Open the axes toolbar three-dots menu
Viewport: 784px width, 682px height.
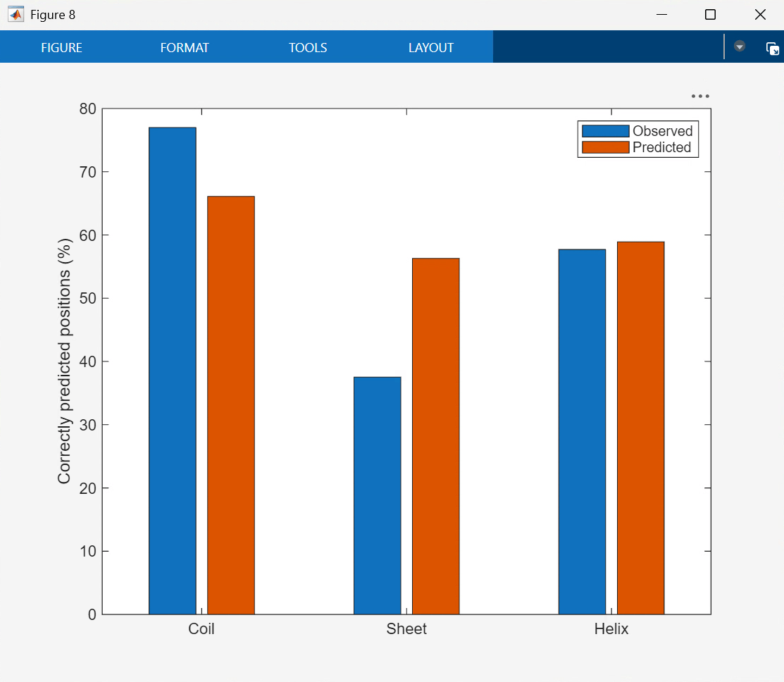pos(699,97)
